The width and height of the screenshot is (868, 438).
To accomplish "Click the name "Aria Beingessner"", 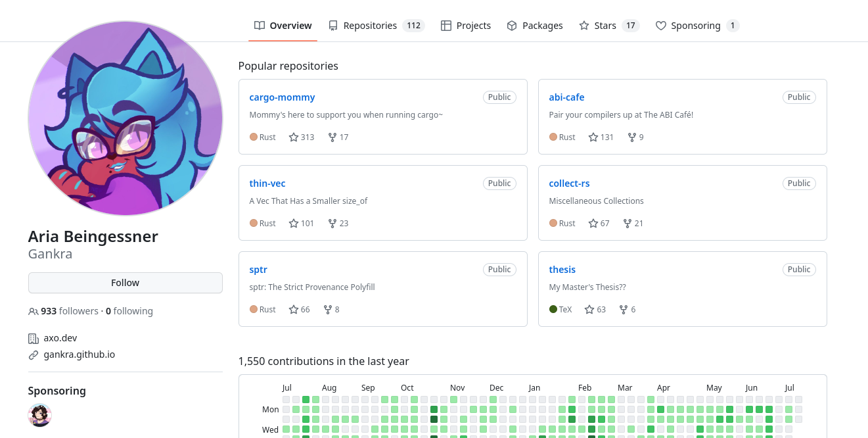I will 93,237.
